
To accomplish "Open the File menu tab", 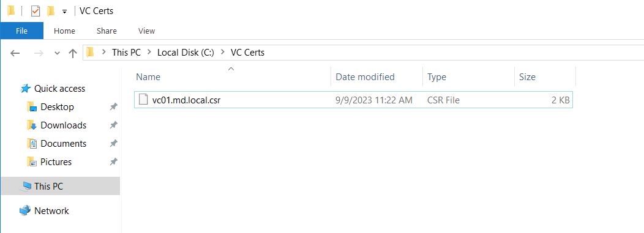I will (x=21, y=31).
